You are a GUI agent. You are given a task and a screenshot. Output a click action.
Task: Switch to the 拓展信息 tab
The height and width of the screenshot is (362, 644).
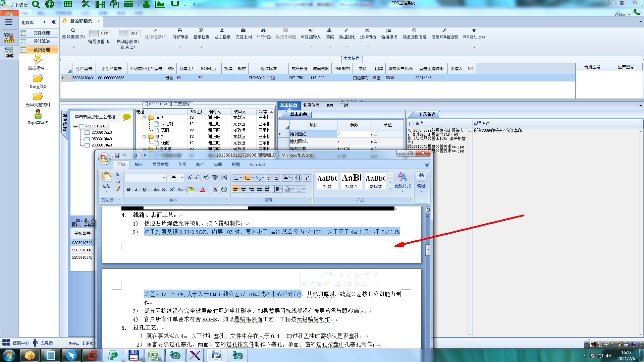pos(311,105)
